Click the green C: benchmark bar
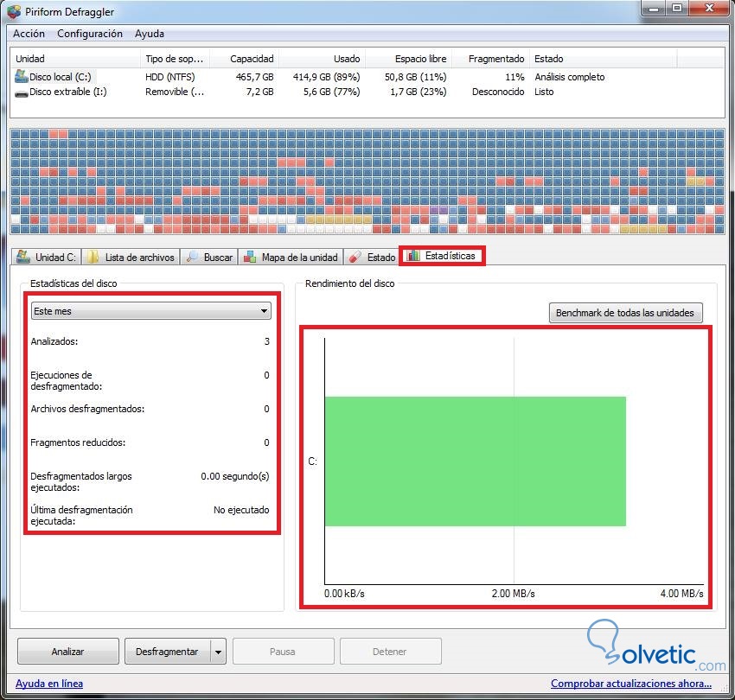 476,461
